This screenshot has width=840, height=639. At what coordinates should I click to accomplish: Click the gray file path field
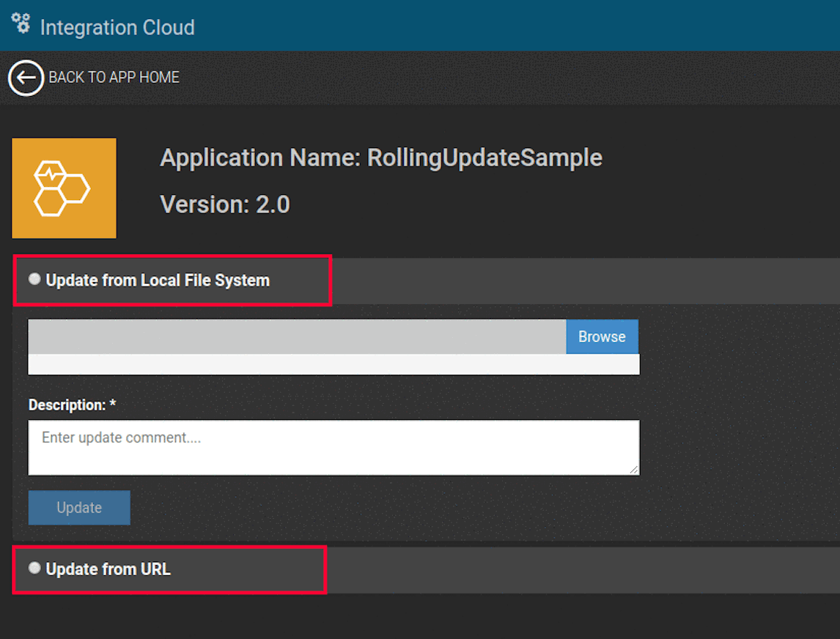point(297,336)
